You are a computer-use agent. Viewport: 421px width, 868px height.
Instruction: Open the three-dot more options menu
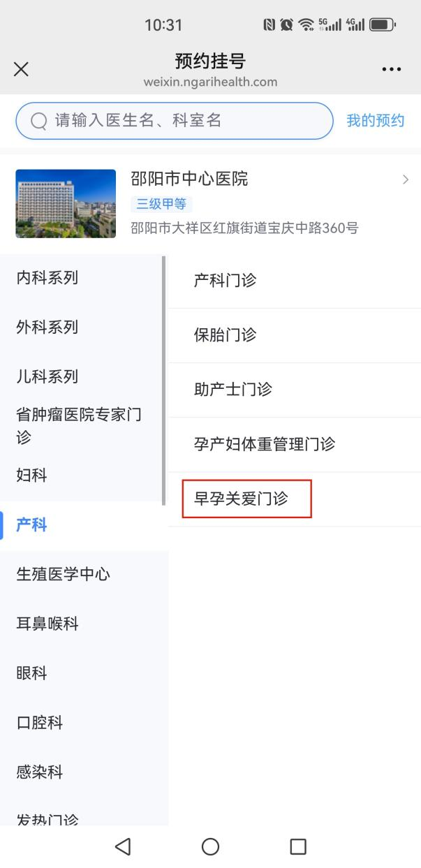tap(392, 69)
